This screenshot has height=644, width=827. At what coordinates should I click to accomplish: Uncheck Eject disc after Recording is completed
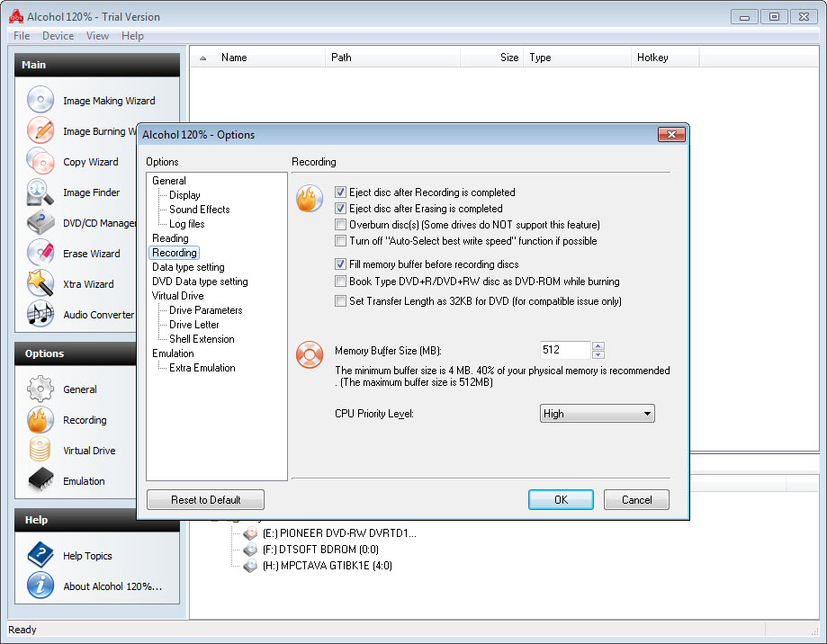[341, 192]
